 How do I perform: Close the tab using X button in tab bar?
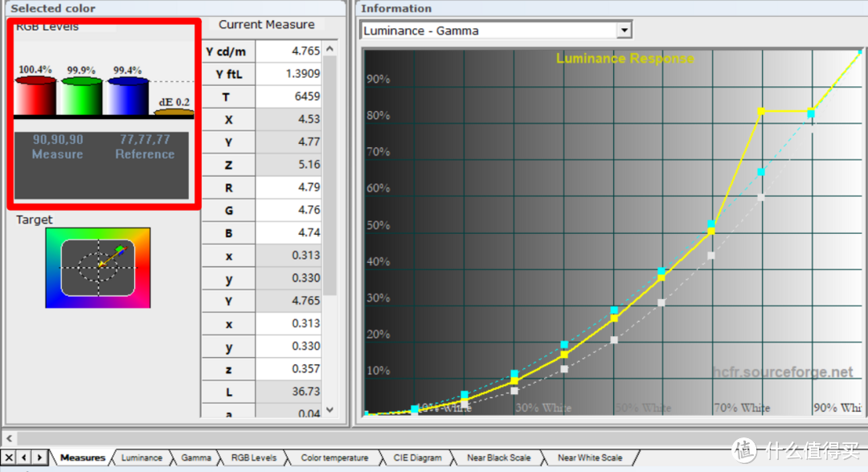(9, 458)
